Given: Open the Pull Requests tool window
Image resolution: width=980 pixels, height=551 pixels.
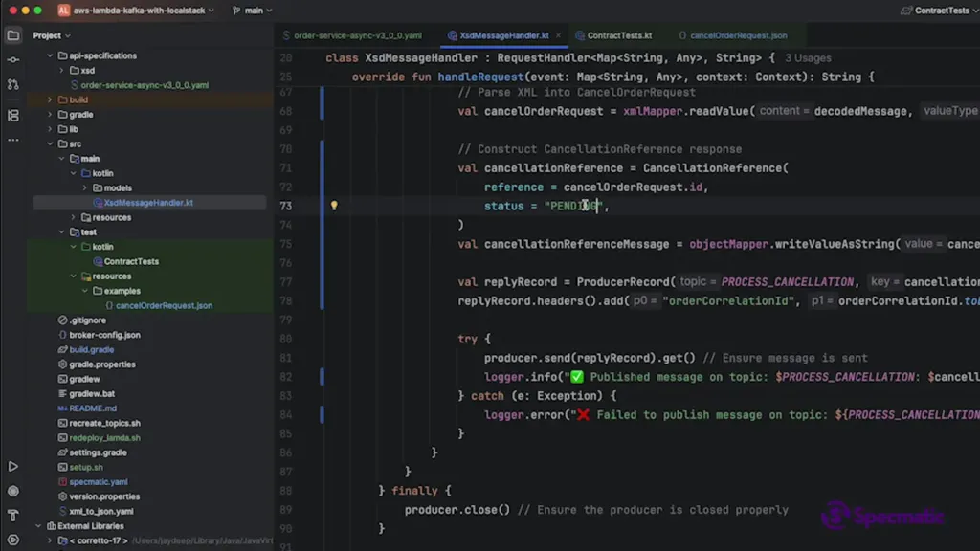Looking at the screenshot, I should pyautogui.click(x=12, y=85).
